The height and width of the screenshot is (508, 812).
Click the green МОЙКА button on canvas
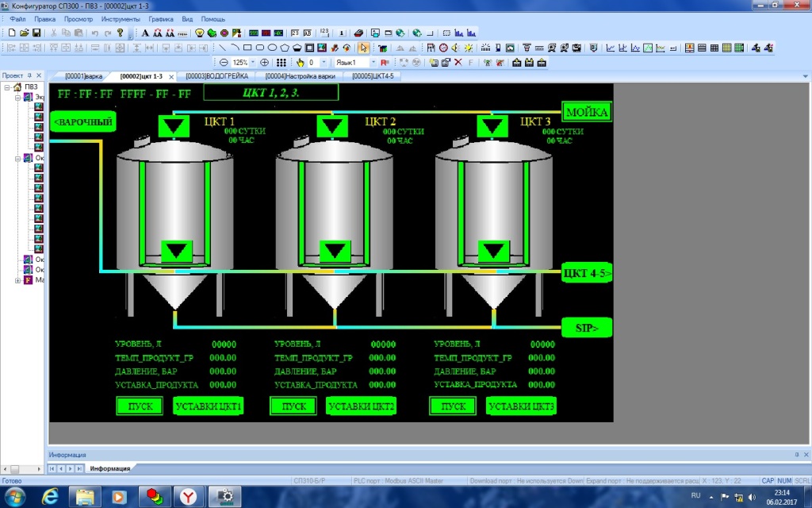(587, 112)
